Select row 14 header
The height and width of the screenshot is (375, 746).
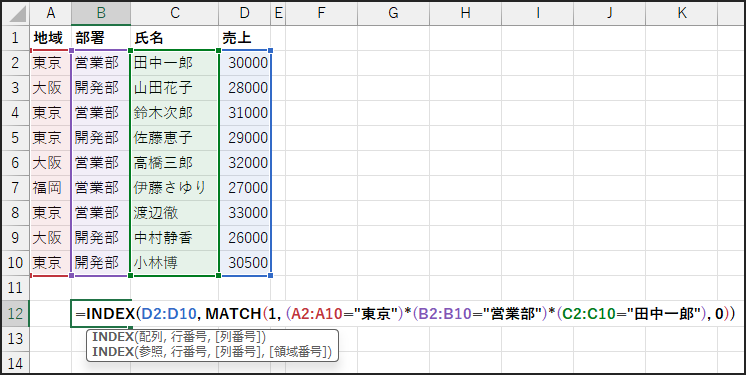tap(15, 363)
